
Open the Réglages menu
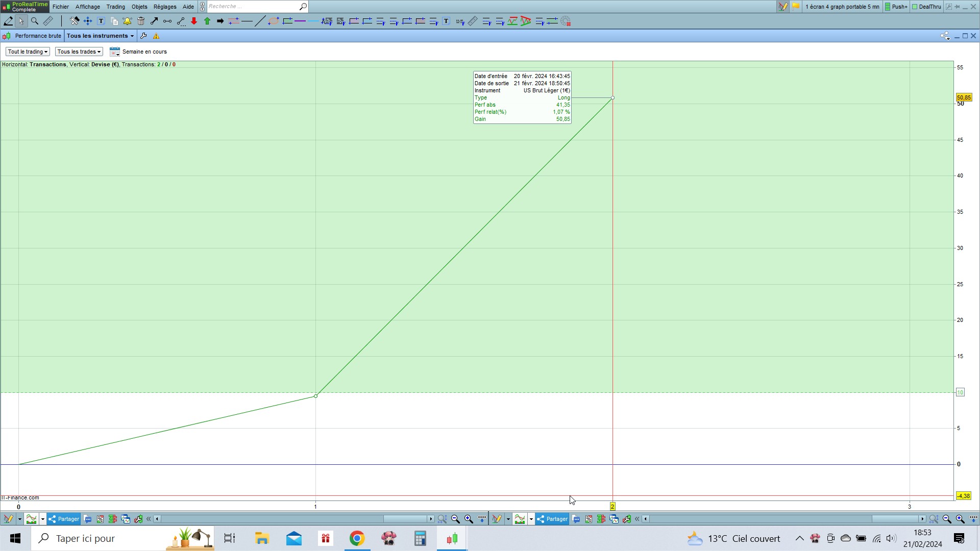coord(164,7)
